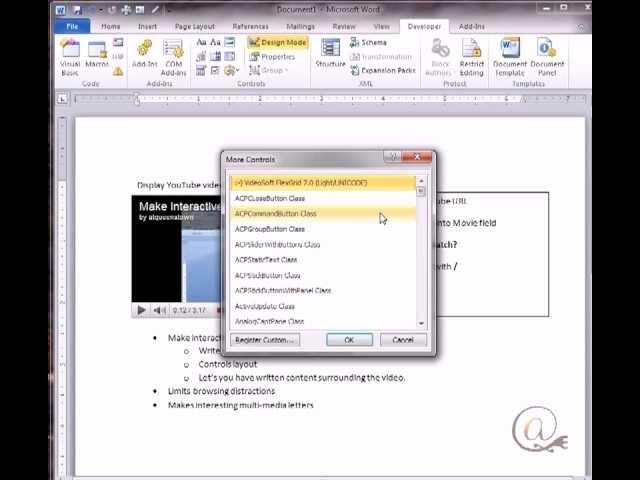This screenshot has height=480, width=640.
Task: Click the 'Controls layout' bullet text
Action: coord(228,364)
